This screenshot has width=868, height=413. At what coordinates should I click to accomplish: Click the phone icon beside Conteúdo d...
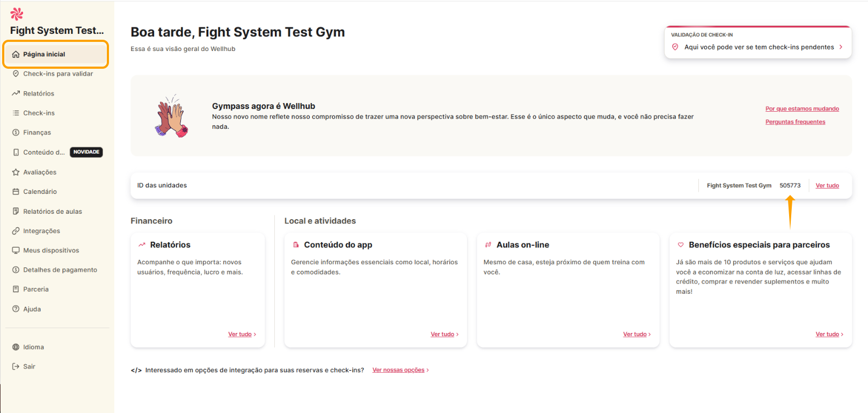click(x=16, y=152)
